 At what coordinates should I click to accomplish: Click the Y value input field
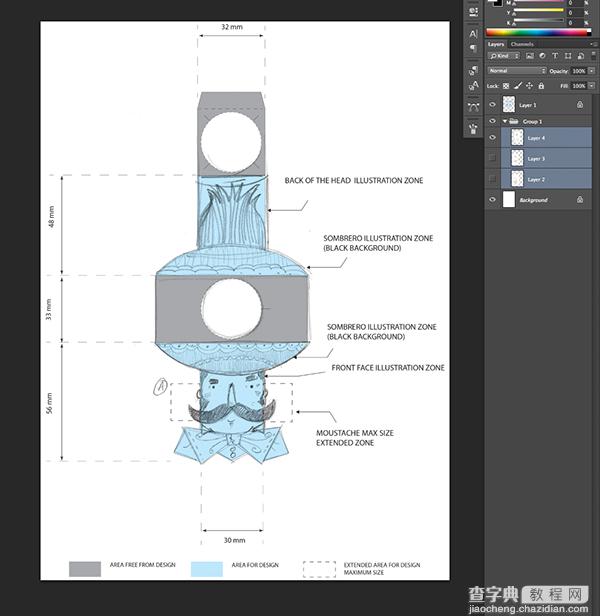point(574,12)
